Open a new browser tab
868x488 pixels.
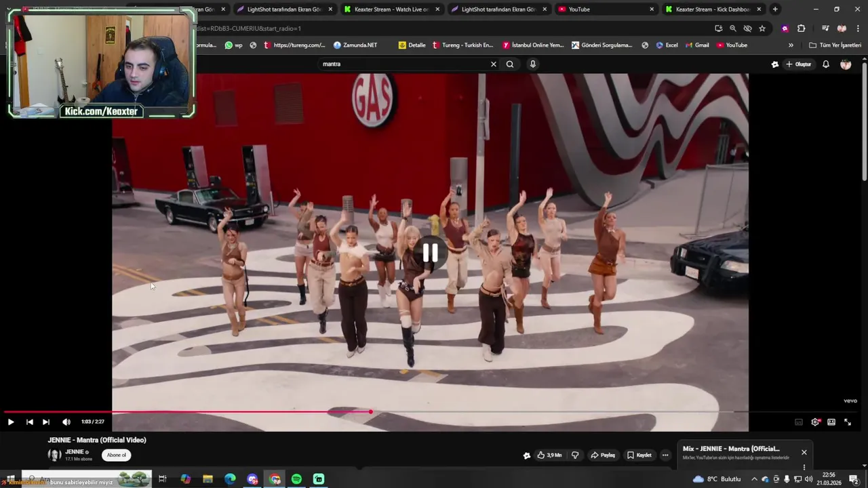click(775, 9)
